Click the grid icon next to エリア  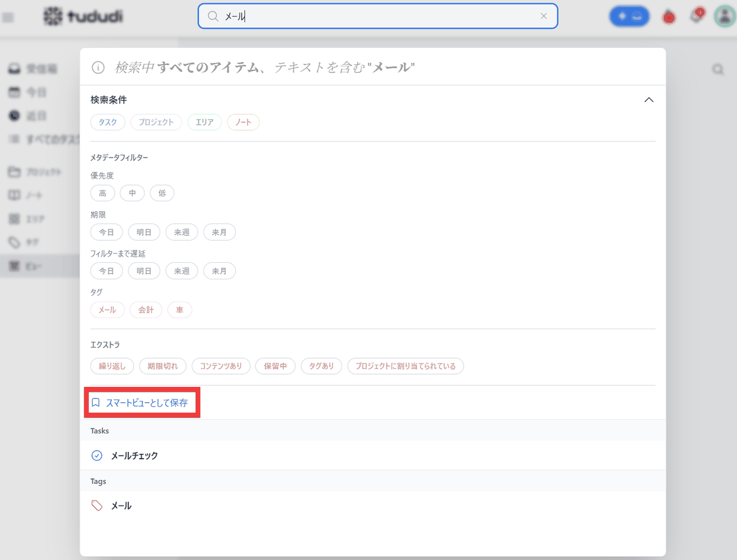14,219
